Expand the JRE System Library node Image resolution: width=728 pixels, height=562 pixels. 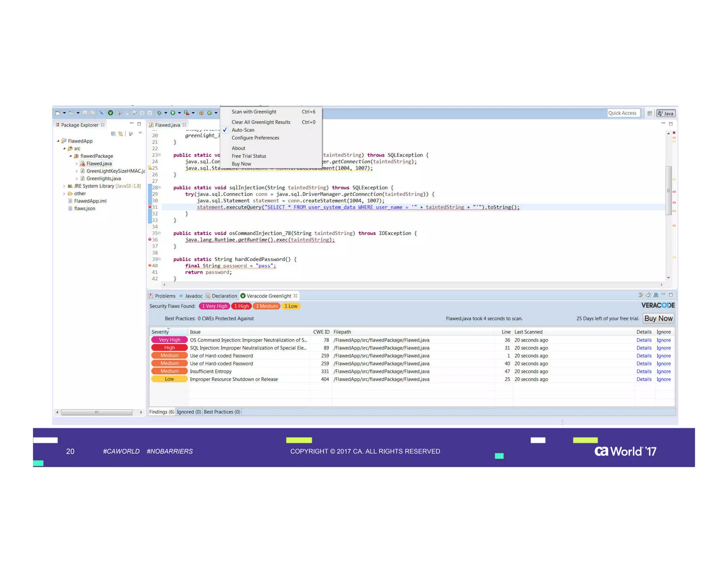point(64,186)
